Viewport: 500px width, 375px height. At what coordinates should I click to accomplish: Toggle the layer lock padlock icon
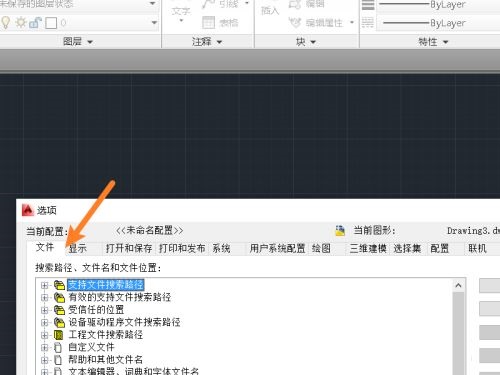(x=35, y=23)
